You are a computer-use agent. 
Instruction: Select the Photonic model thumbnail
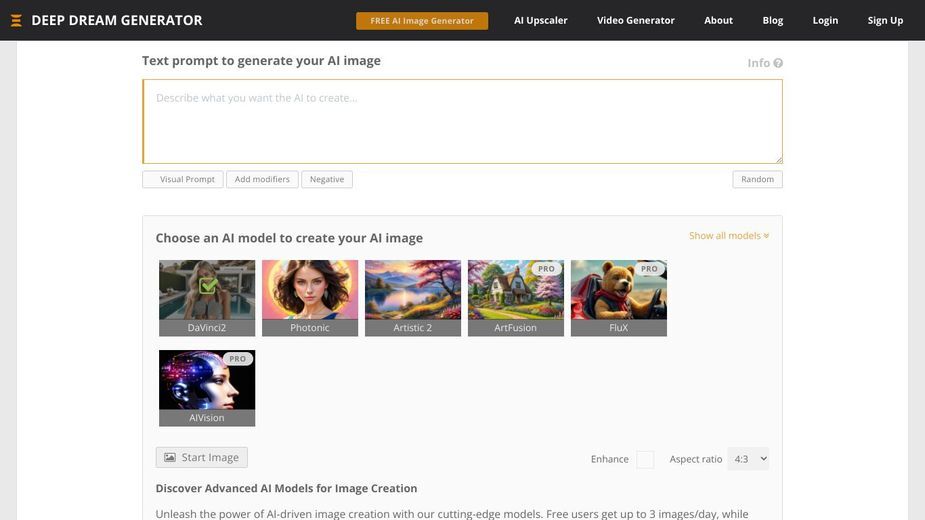pos(310,298)
